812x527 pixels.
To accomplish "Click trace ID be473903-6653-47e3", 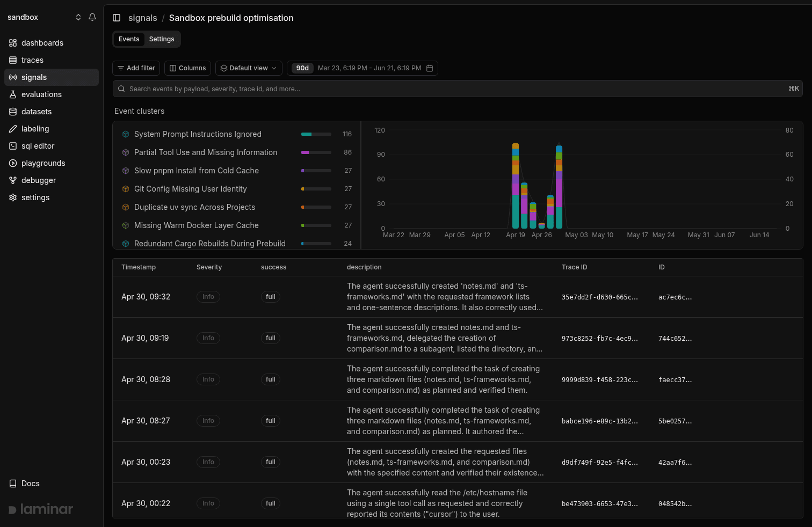I will click(x=600, y=503).
